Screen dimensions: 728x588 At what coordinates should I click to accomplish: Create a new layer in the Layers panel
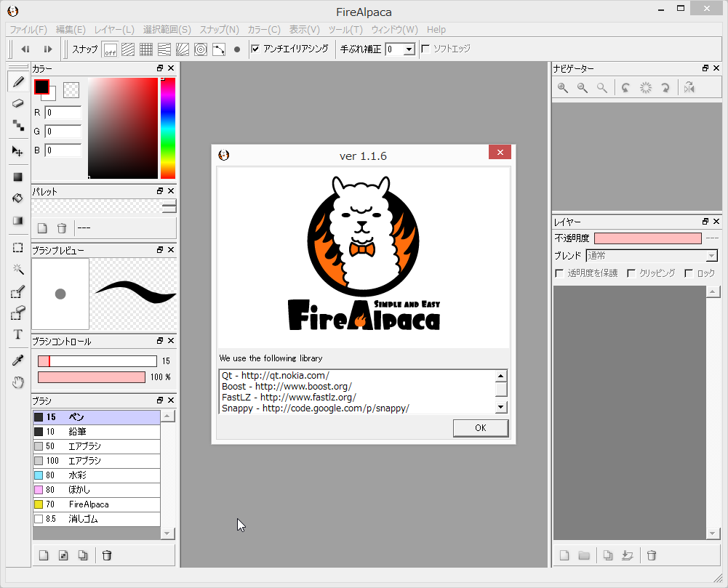[x=564, y=555]
